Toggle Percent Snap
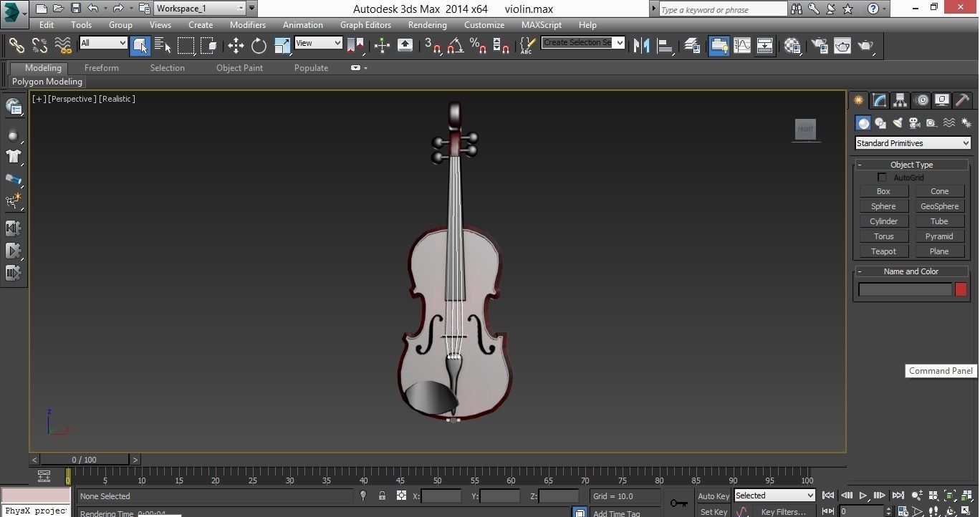 [x=478, y=46]
